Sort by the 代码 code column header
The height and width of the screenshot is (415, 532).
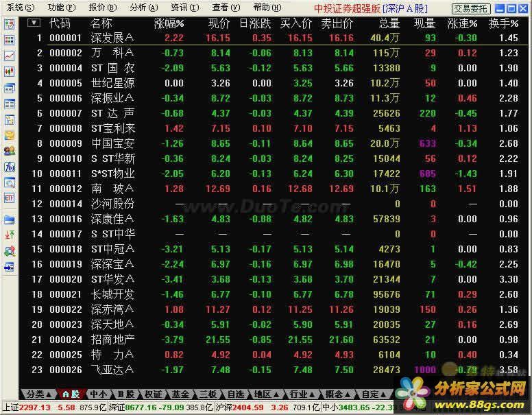[x=60, y=23]
